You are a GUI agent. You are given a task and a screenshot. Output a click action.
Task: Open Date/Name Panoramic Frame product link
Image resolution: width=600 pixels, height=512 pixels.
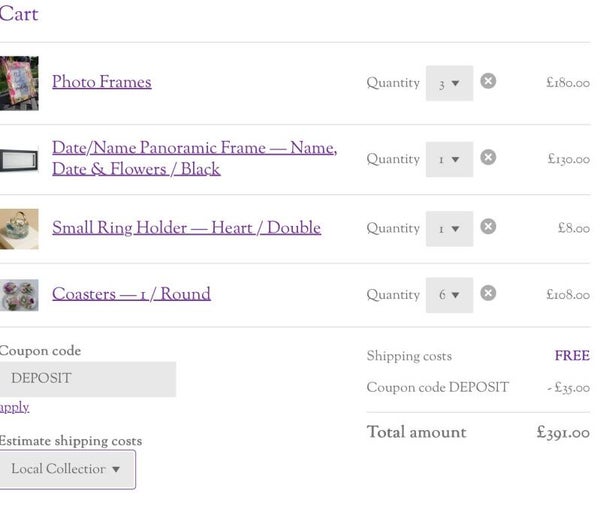194,158
